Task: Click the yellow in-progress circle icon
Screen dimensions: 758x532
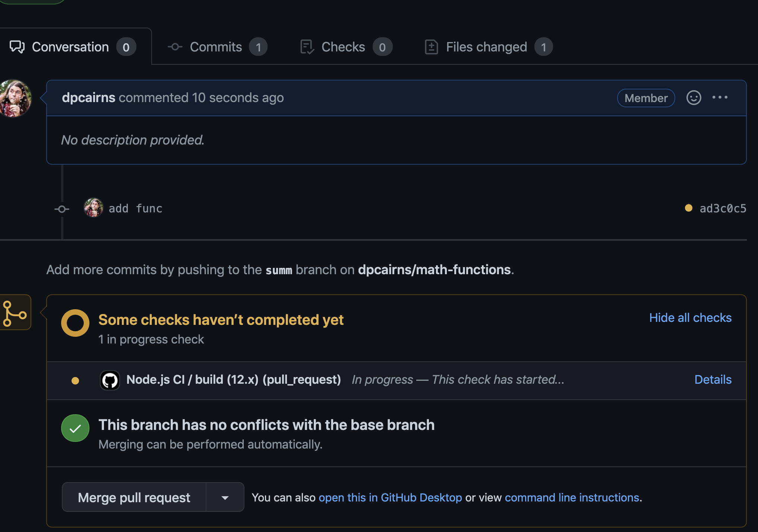Action: (75, 323)
